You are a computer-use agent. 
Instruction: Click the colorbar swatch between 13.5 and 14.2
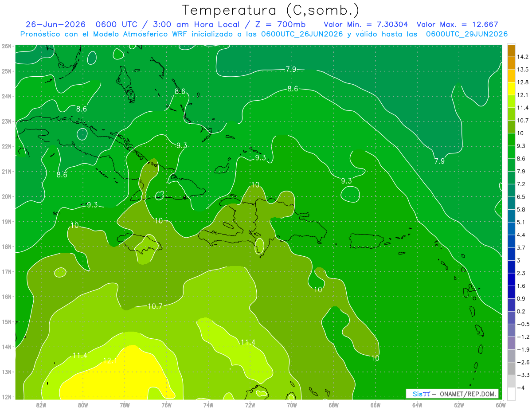tap(511, 63)
